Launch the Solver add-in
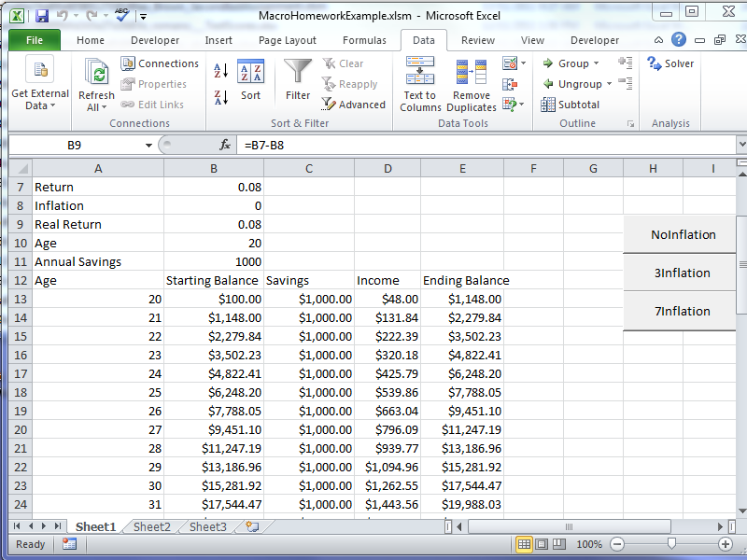747x560 pixels. [x=671, y=63]
